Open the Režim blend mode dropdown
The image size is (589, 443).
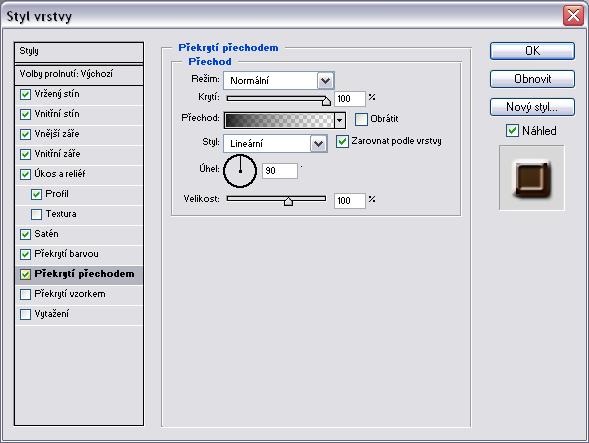279,80
